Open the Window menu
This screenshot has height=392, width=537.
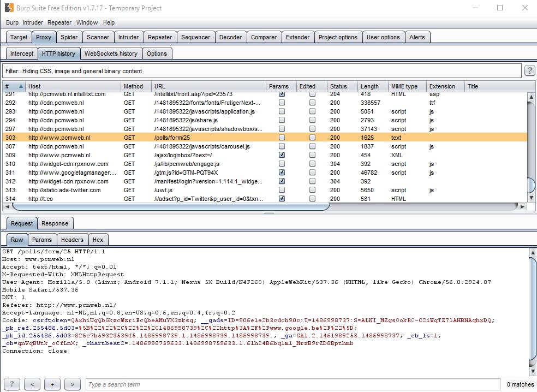[87, 22]
